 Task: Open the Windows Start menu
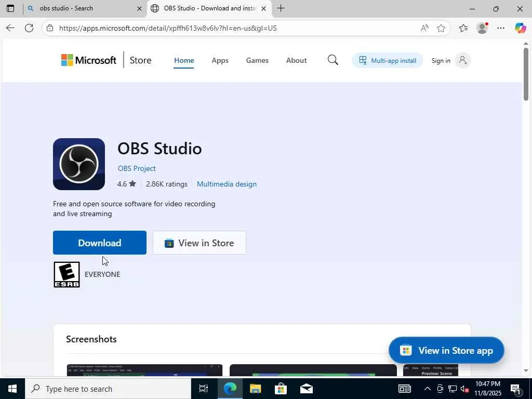click(x=12, y=389)
